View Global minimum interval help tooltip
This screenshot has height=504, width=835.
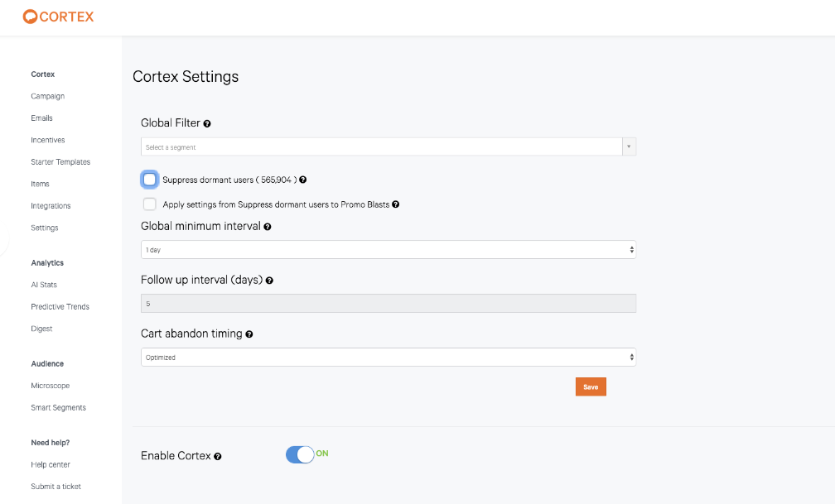[x=268, y=227]
